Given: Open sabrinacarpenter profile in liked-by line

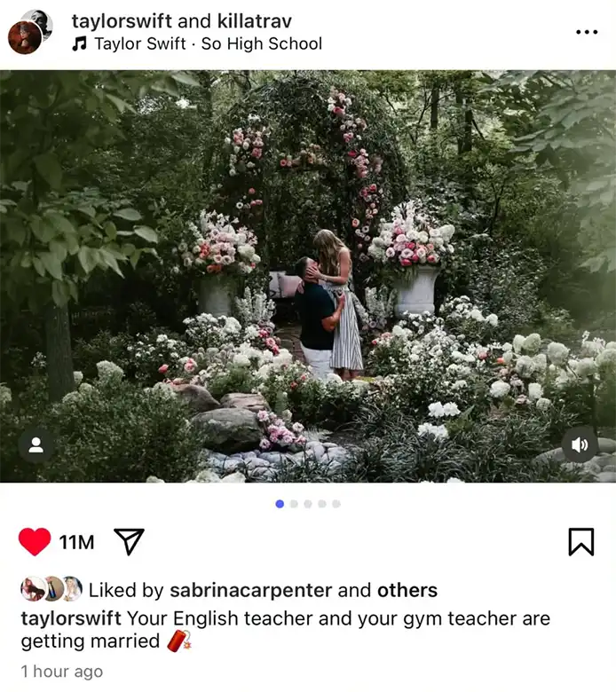Looking at the screenshot, I should [251, 590].
